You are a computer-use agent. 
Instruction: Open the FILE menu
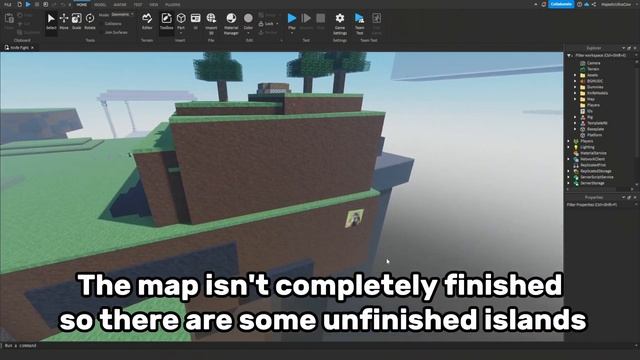(7, 4)
